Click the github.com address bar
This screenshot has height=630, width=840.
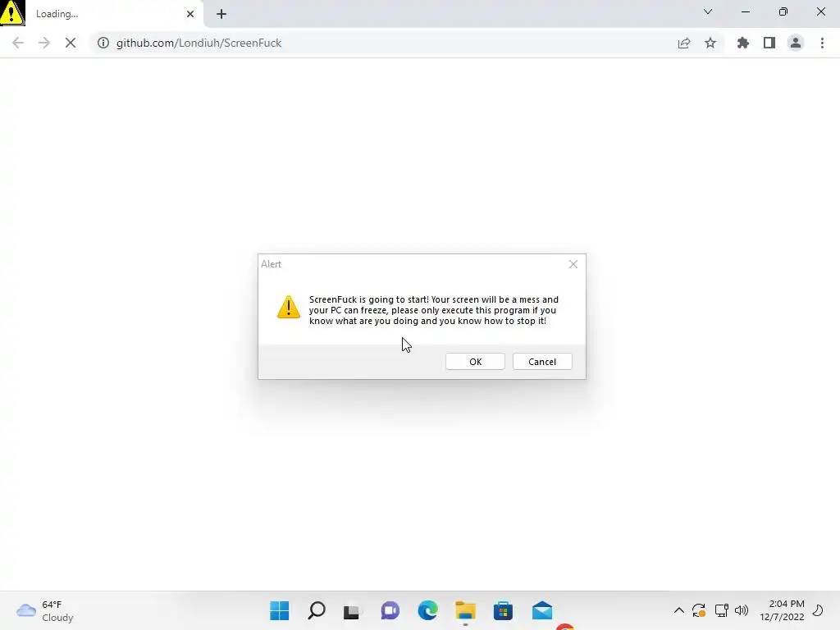(x=381, y=43)
